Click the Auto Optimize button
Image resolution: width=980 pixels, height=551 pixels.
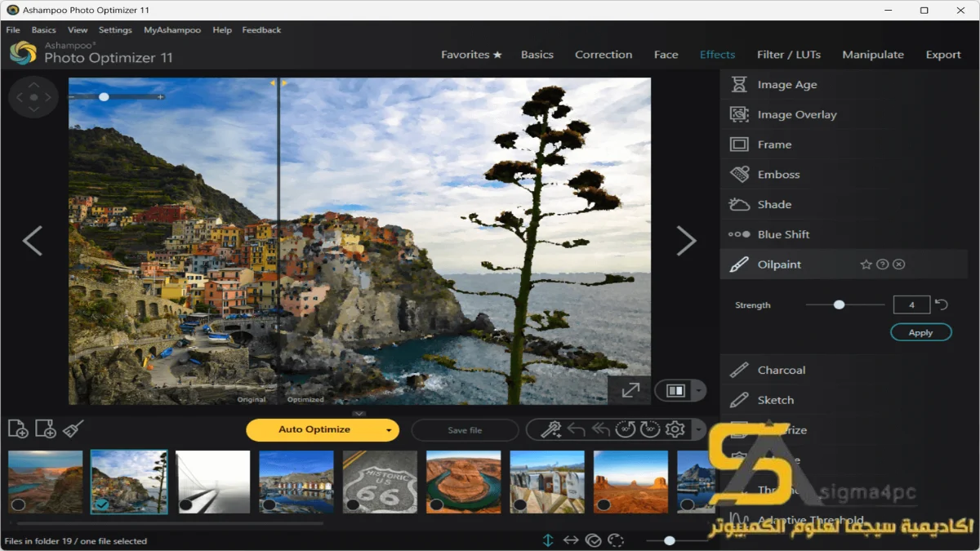tap(314, 430)
